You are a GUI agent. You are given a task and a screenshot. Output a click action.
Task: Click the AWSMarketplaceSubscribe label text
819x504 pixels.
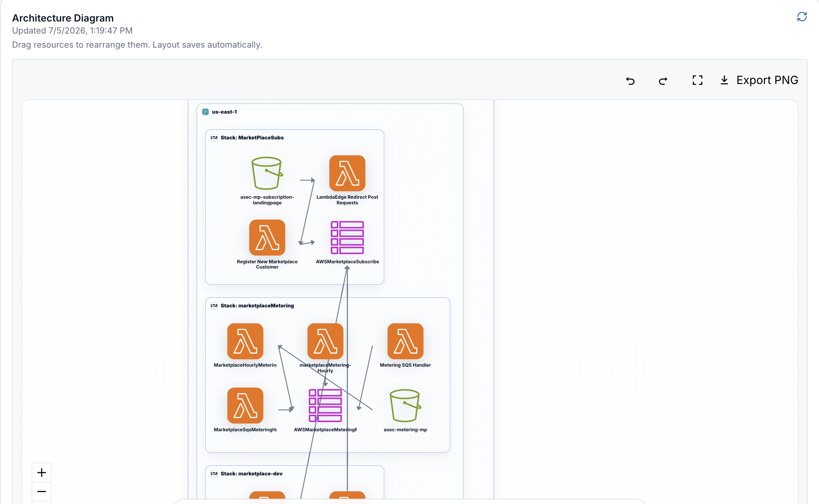pyautogui.click(x=347, y=262)
